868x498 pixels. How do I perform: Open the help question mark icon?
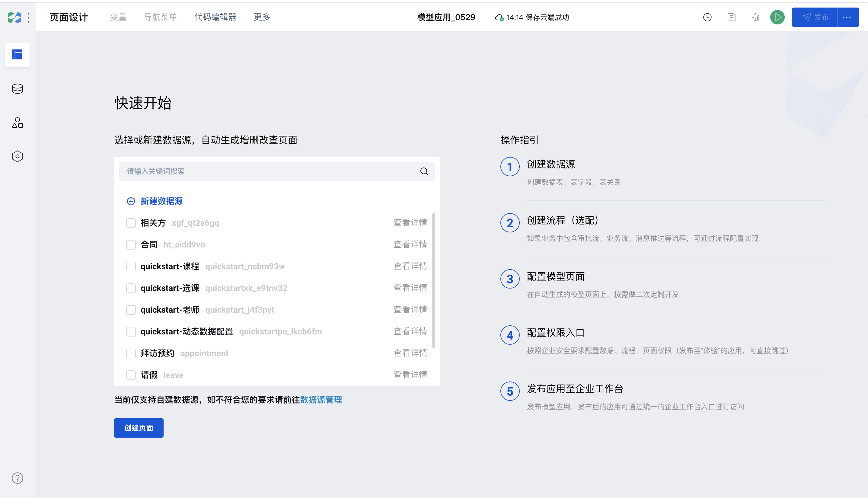pyautogui.click(x=18, y=478)
